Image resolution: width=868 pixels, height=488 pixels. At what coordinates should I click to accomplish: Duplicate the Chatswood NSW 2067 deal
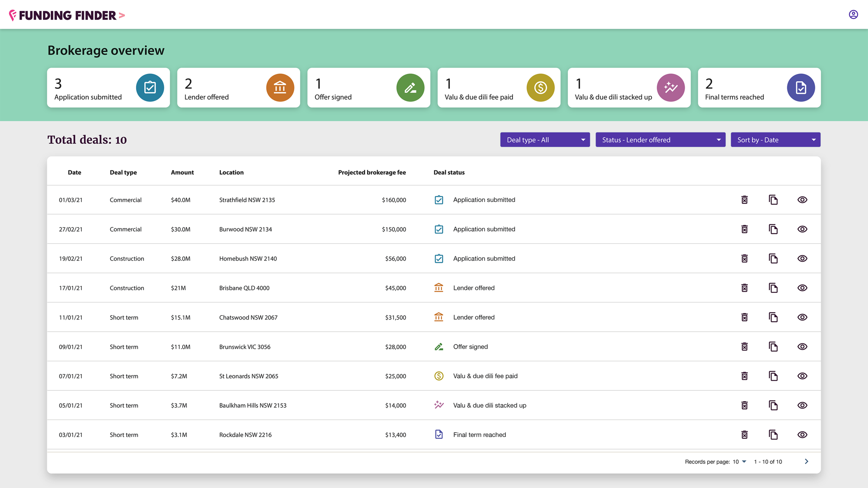[773, 317]
